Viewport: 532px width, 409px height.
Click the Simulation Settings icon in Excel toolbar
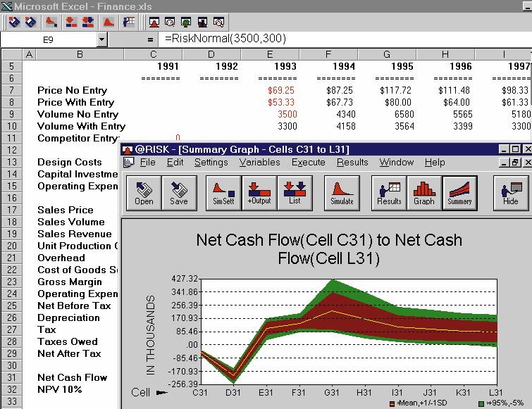pyautogui.click(x=51, y=23)
